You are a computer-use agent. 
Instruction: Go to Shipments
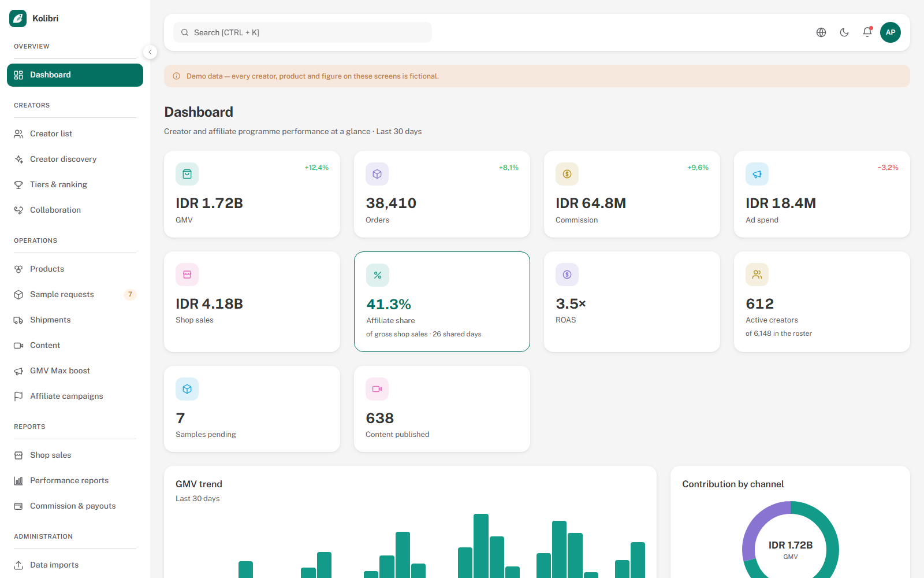tap(75, 320)
